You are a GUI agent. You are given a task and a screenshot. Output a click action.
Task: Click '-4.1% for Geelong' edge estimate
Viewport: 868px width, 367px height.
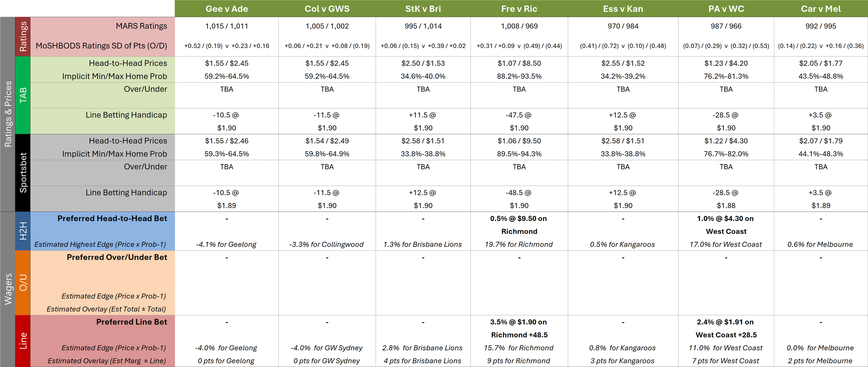click(226, 245)
